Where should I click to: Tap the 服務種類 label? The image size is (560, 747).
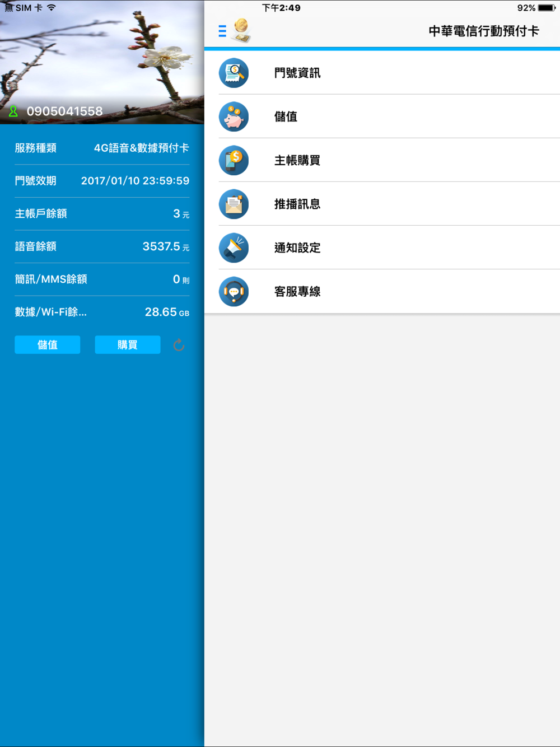click(x=36, y=148)
